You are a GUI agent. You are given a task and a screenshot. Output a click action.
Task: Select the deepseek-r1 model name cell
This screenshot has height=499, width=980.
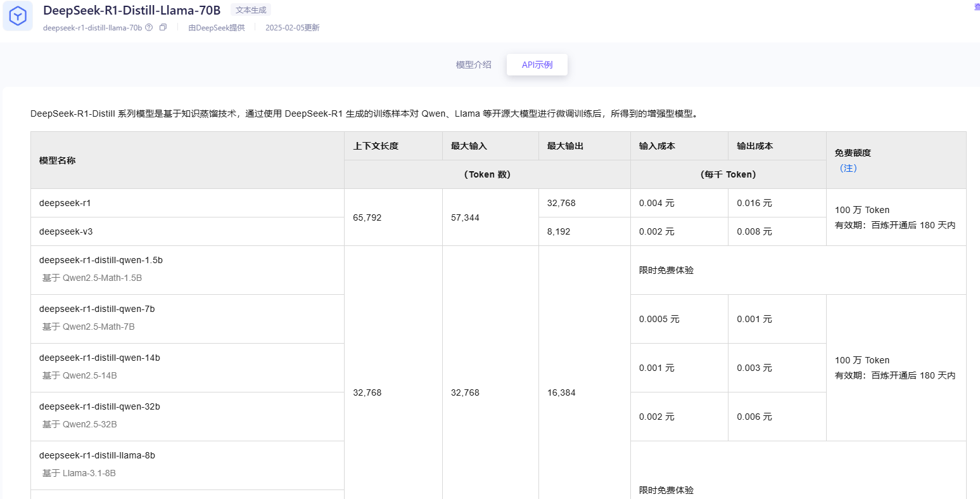pos(188,203)
